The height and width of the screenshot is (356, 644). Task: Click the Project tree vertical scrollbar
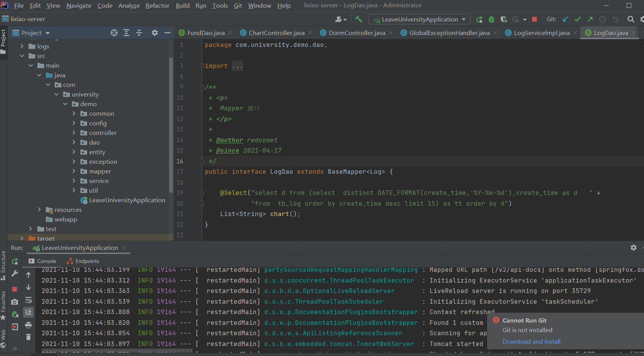171,125
